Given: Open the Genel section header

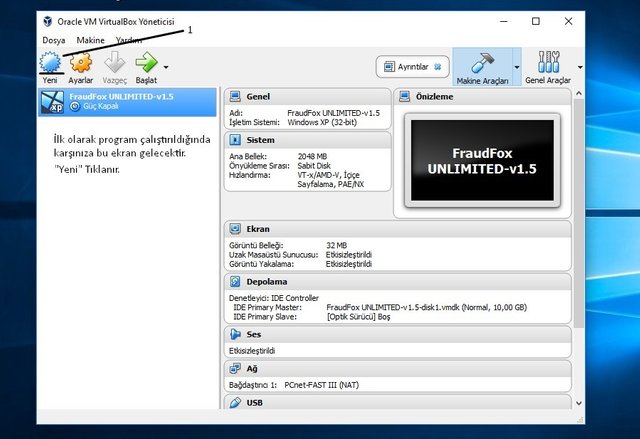Looking at the screenshot, I should click(x=308, y=97).
